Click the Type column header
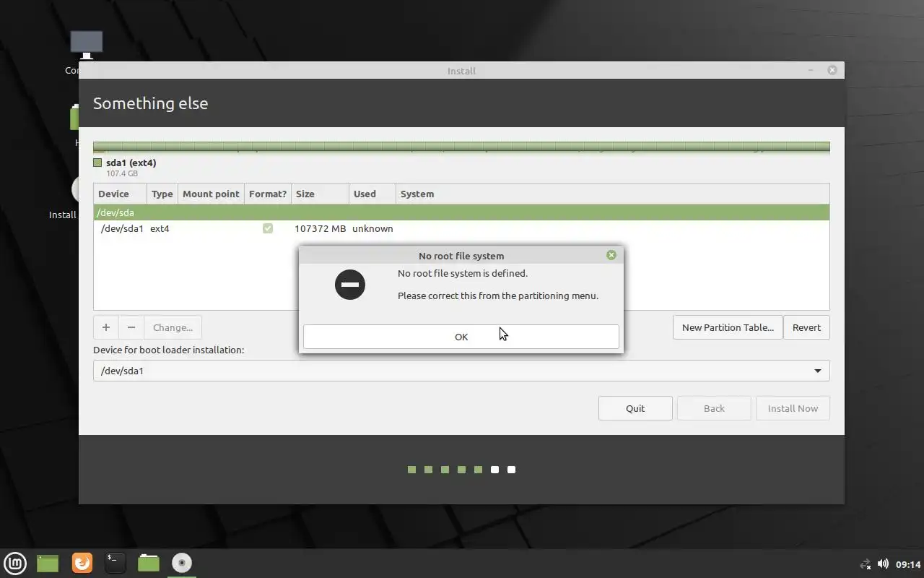 pyautogui.click(x=162, y=194)
